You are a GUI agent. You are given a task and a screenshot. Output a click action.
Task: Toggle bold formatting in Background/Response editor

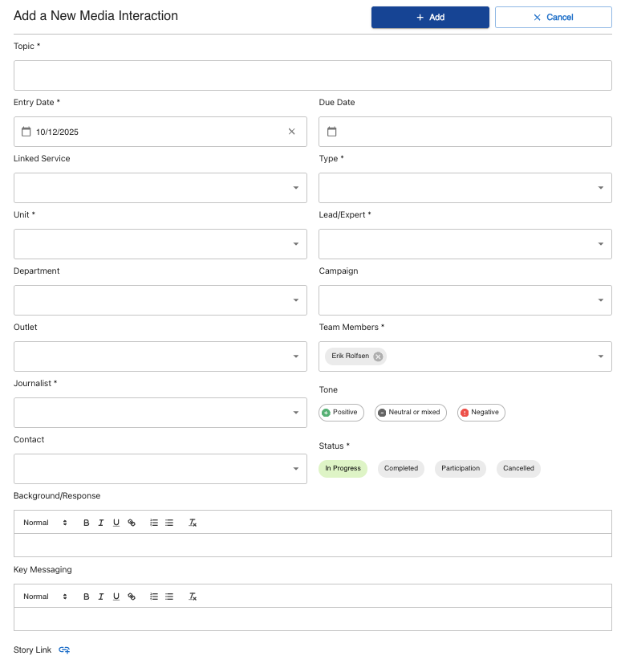(86, 523)
